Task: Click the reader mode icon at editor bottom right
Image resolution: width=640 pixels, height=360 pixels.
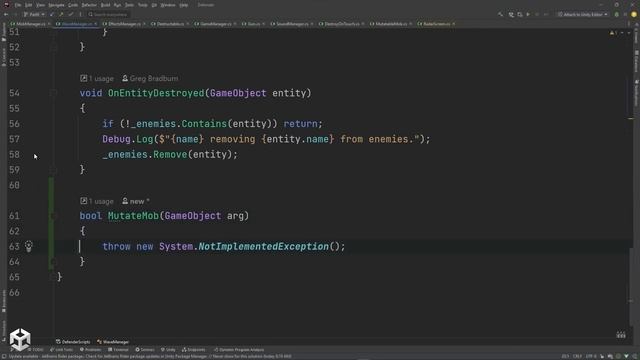Action: (621, 335)
